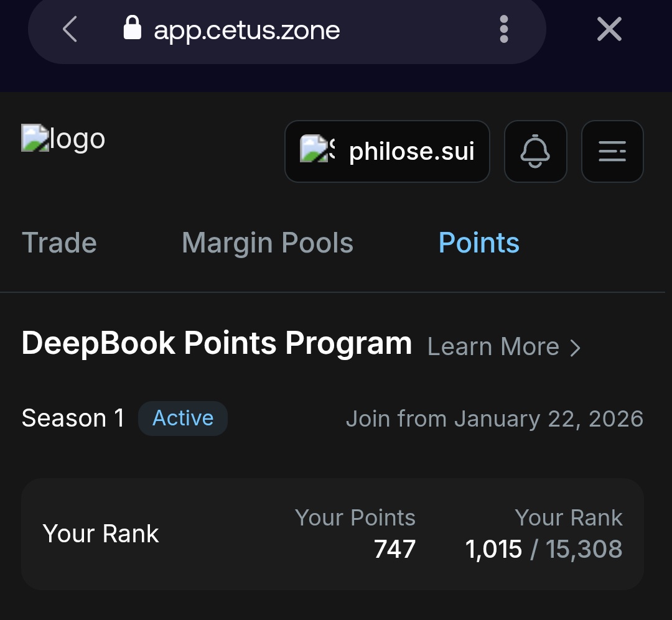Click the DeepBook Points Program heading

(x=217, y=343)
